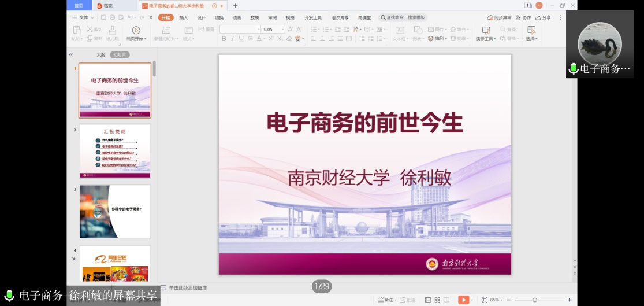Click the 同步异常 sync status button
The width and height of the screenshot is (644, 306).
(x=500, y=17)
